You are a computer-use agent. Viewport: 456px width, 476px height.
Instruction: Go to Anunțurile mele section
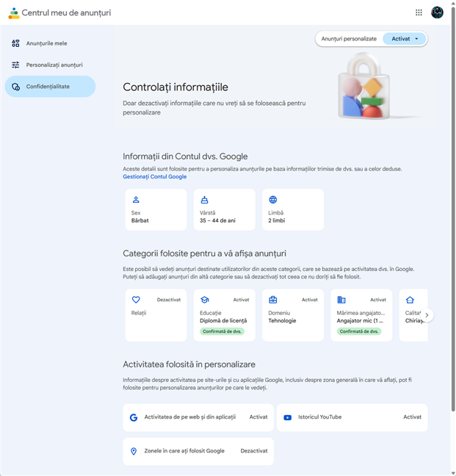(x=46, y=43)
